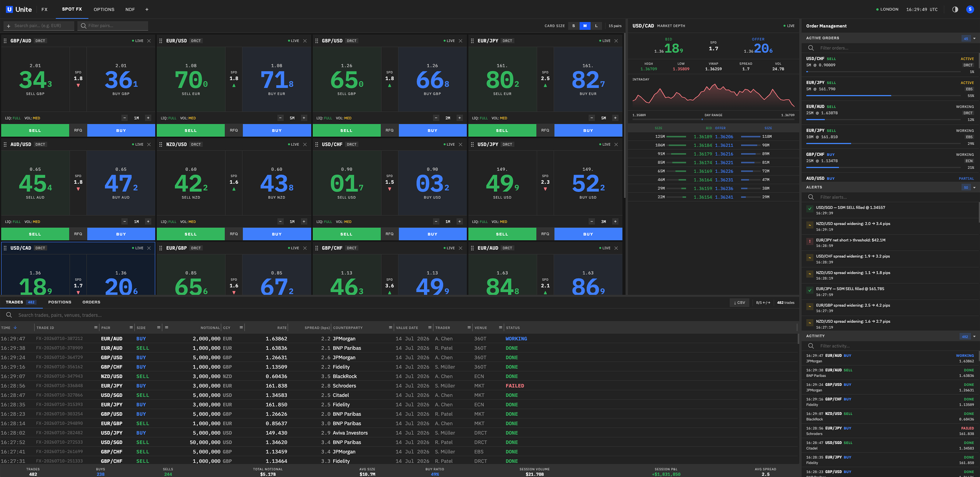Request quote via RFQ on GBP/USD card
The height and width of the screenshot is (477, 980).
pos(389,130)
